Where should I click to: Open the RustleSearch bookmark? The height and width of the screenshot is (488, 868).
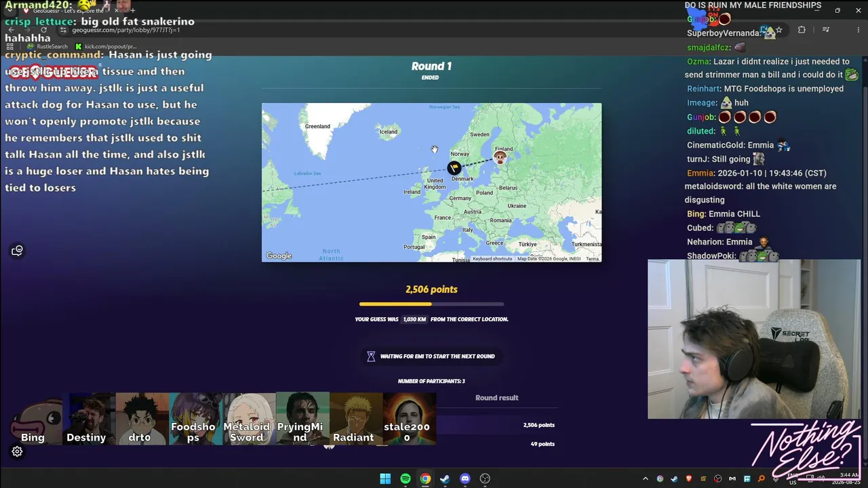point(47,47)
